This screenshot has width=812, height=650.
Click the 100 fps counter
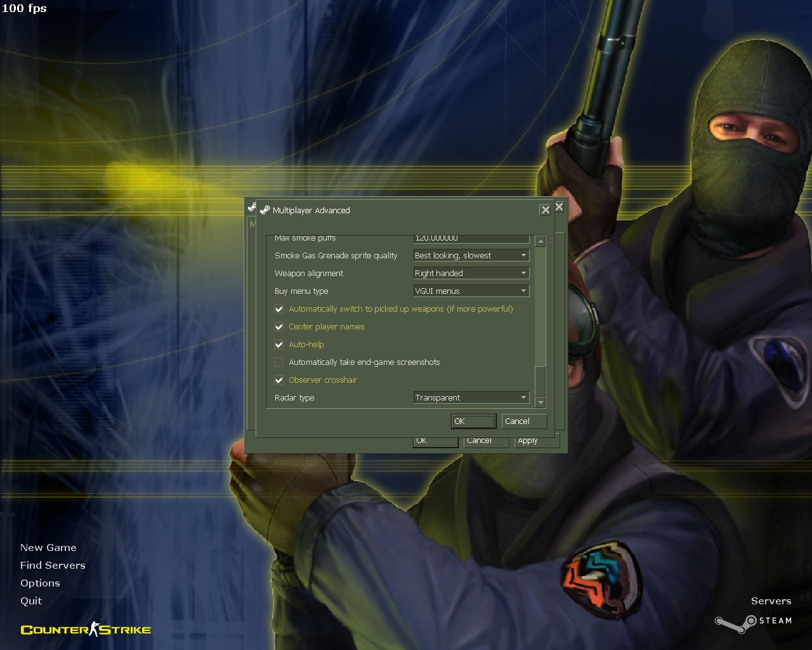(24, 8)
